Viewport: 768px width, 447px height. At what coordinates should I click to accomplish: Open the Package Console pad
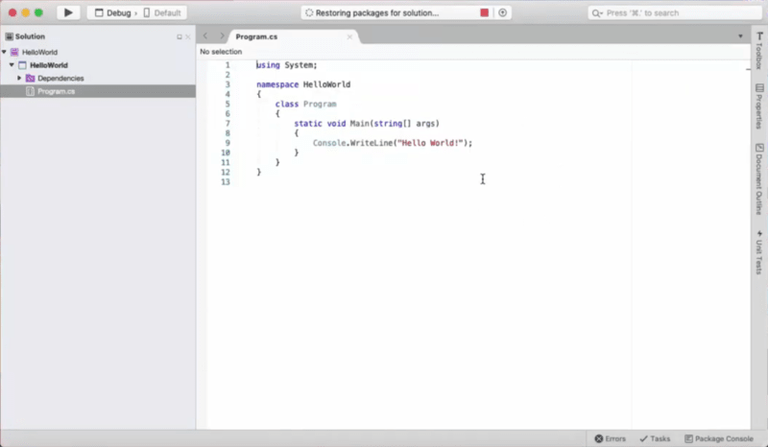coord(719,439)
